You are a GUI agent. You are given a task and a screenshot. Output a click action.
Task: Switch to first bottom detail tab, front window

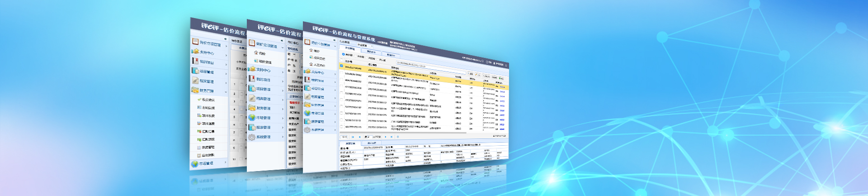click(x=350, y=143)
